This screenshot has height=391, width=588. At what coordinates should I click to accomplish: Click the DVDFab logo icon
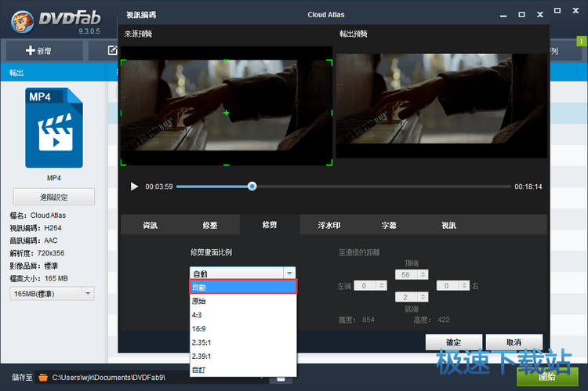(23, 22)
